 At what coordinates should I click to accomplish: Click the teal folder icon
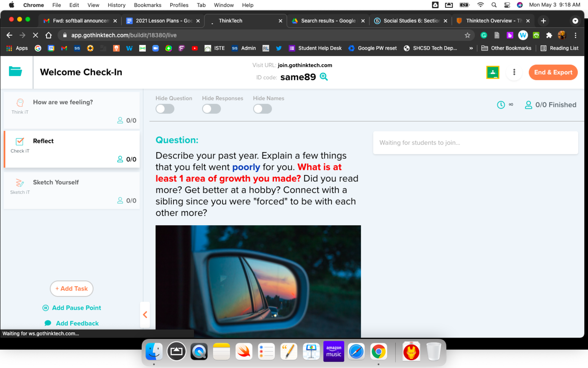16,71
